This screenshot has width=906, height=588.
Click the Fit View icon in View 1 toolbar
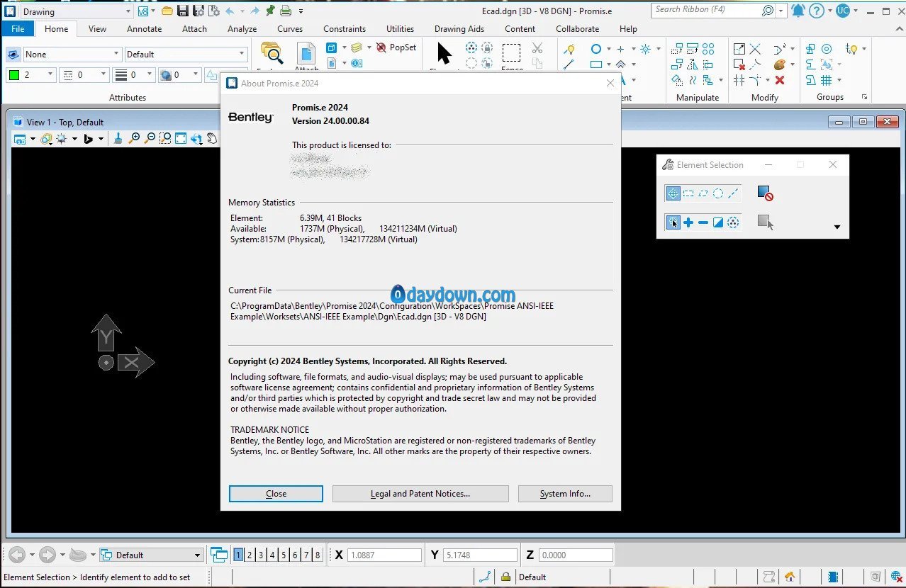[181, 139]
